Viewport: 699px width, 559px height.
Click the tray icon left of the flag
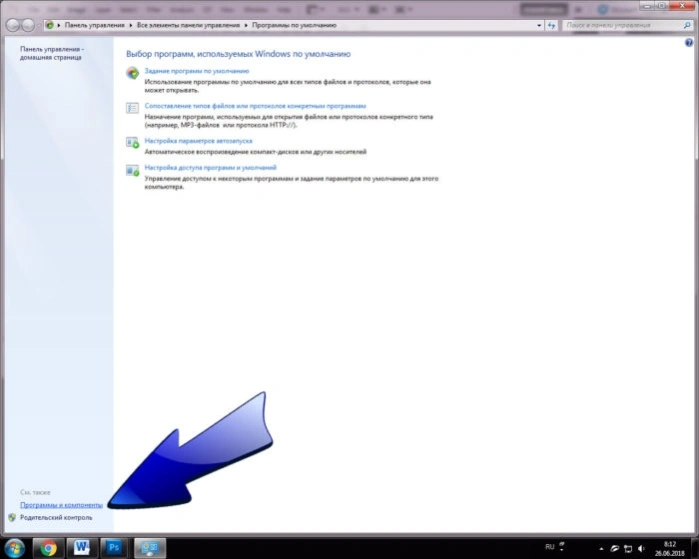pyautogui.click(x=614, y=548)
